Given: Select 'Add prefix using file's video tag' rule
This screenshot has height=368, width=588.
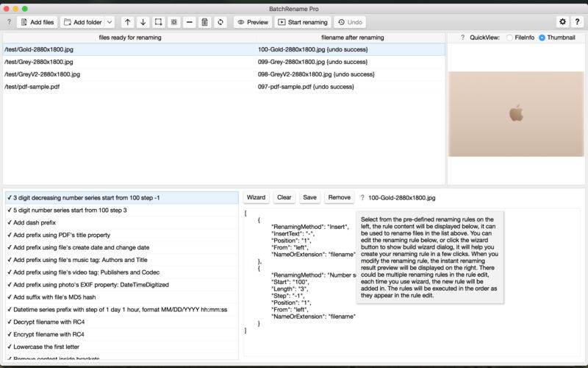Looking at the screenshot, I should pyautogui.click(x=122, y=272).
